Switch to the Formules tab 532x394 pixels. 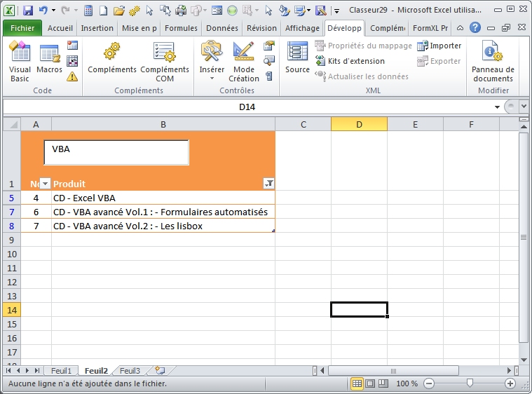(181, 28)
